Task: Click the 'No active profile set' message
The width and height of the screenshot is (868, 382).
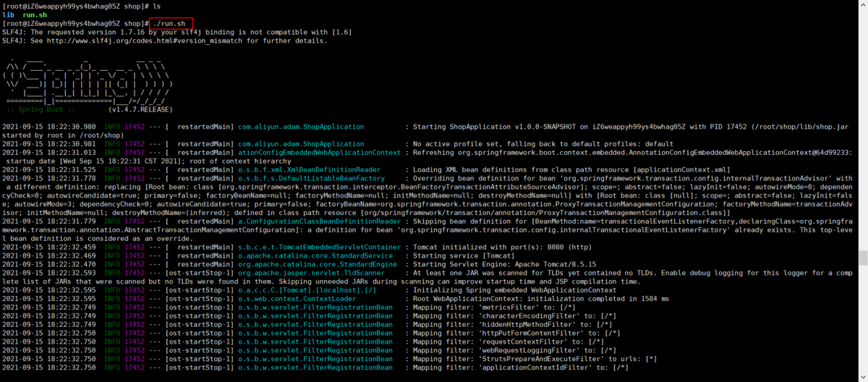Action: tap(545, 145)
